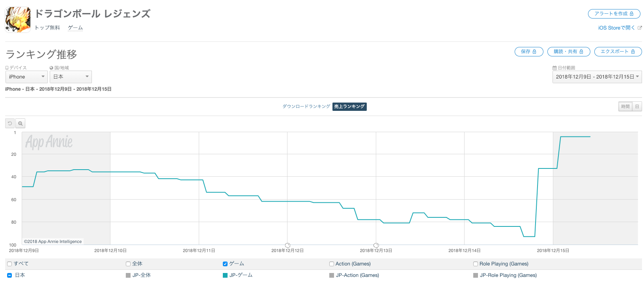The width and height of the screenshot is (644, 286).
Task: Click the ランキング推移 heading
Action: [x=41, y=54]
